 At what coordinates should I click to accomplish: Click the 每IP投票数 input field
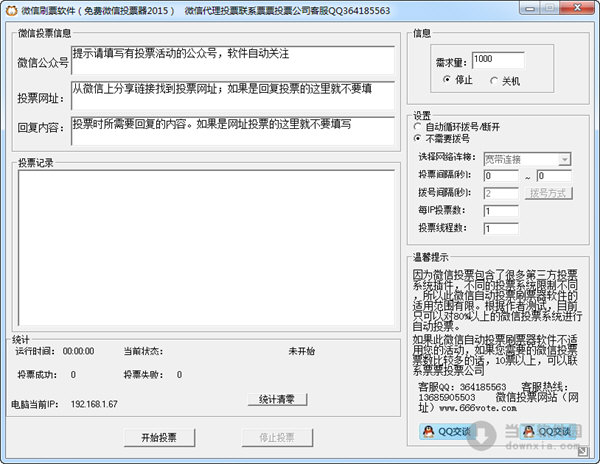pos(501,211)
